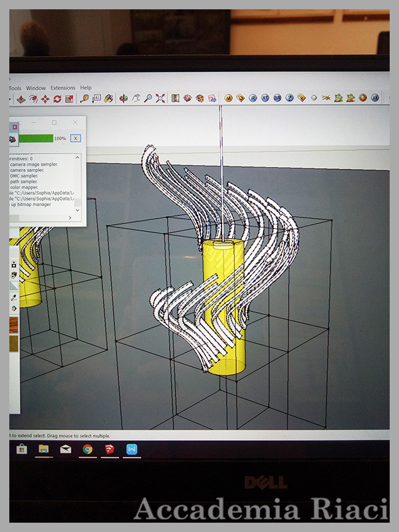Select the olive brown material swatch

[x=14, y=343]
